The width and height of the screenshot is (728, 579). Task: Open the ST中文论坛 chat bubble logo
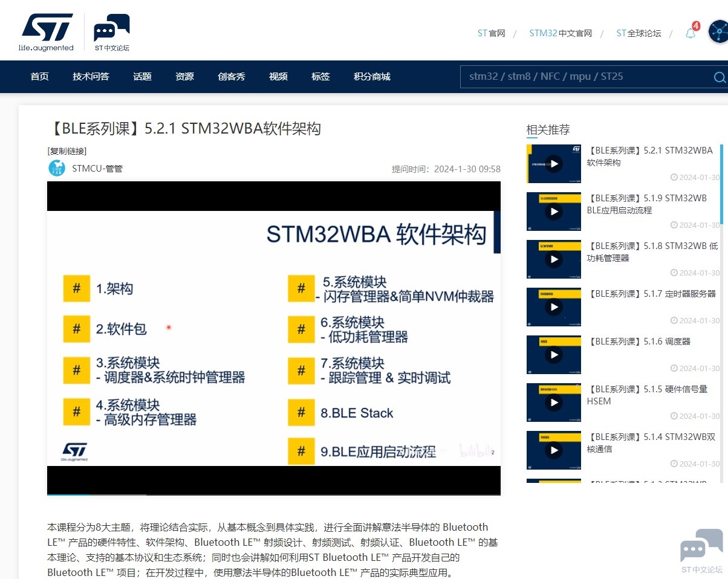(x=112, y=32)
